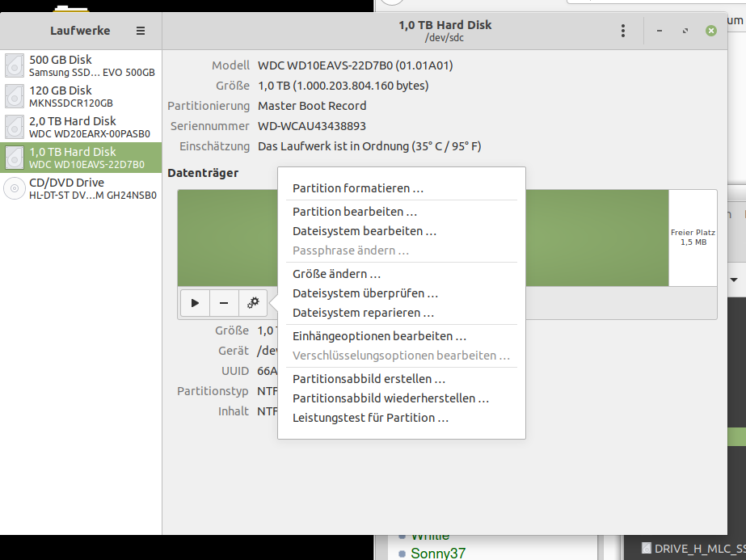The height and width of the screenshot is (560, 746).
Task: Choose 'Dateisystem reparieren …' option
Action: coord(364,313)
